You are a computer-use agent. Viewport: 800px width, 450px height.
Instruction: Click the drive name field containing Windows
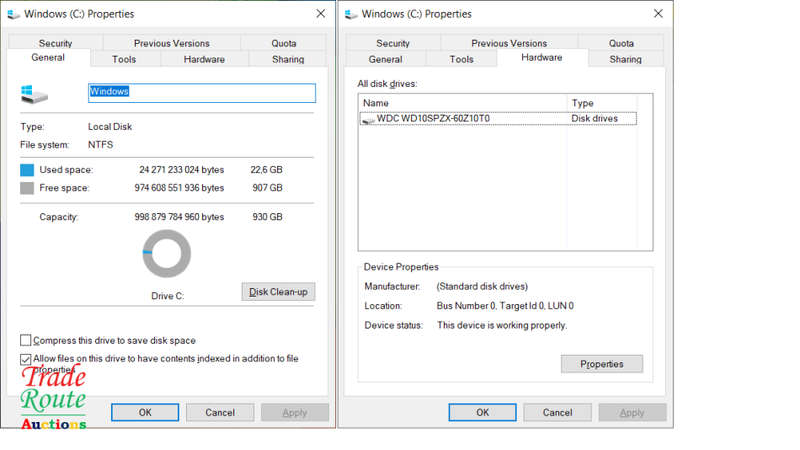click(x=202, y=93)
